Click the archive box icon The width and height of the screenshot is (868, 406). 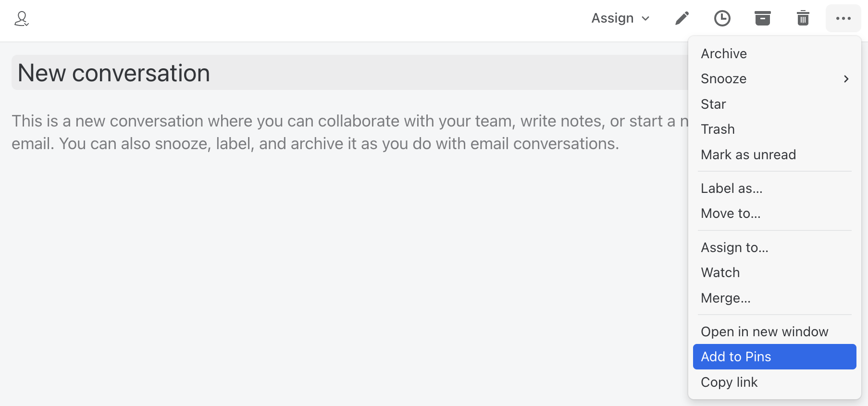(762, 18)
